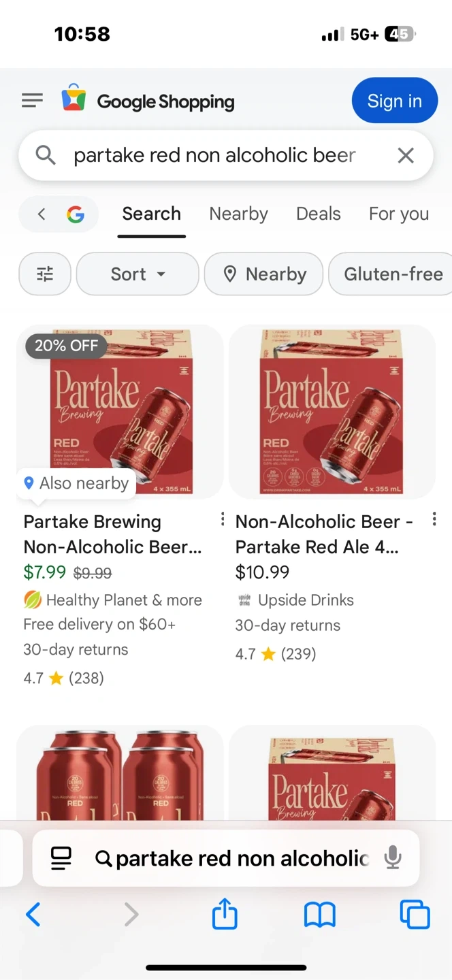Clear the search query with X icon
Screen dimensions: 452x980
[406, 156]
